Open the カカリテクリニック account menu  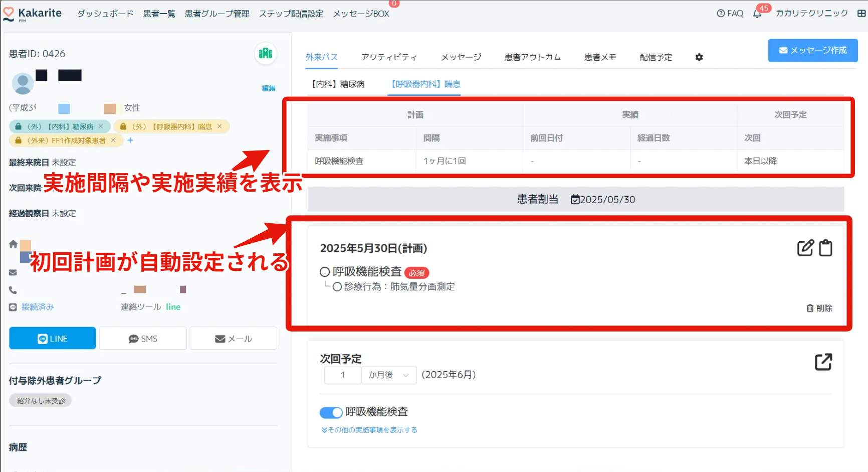point(811,14)
